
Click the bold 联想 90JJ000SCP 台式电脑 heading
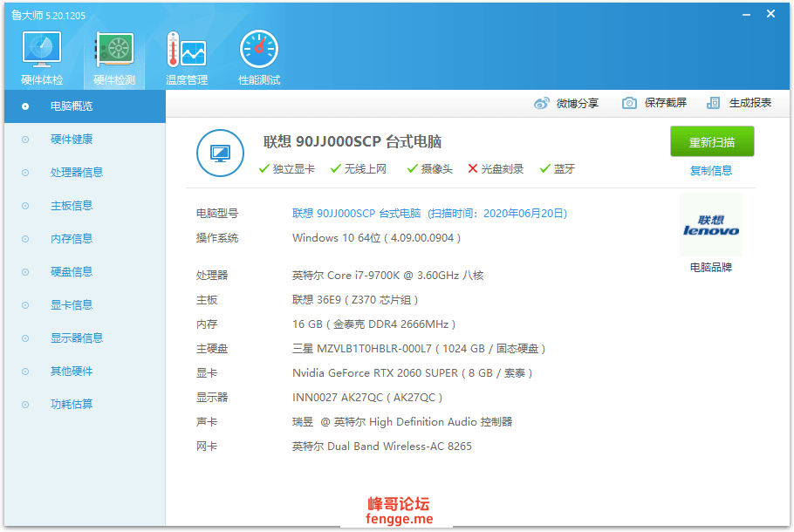click(353, 142)
